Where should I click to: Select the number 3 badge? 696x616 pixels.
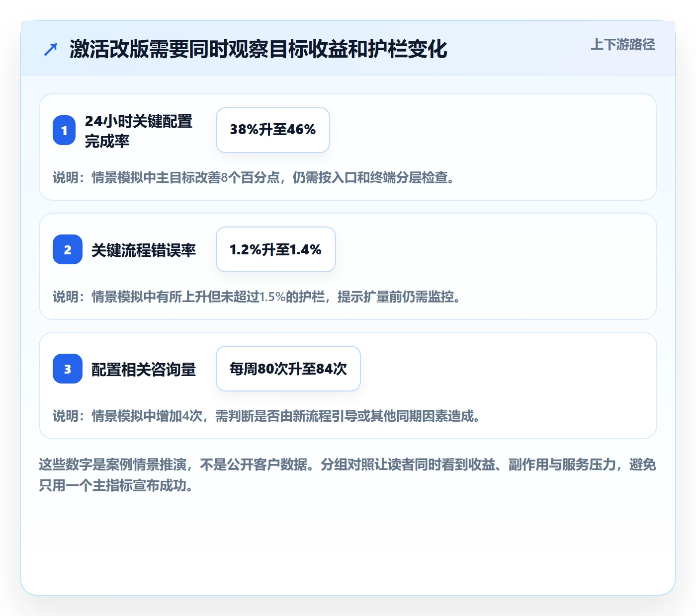click(x=68, y=369)
